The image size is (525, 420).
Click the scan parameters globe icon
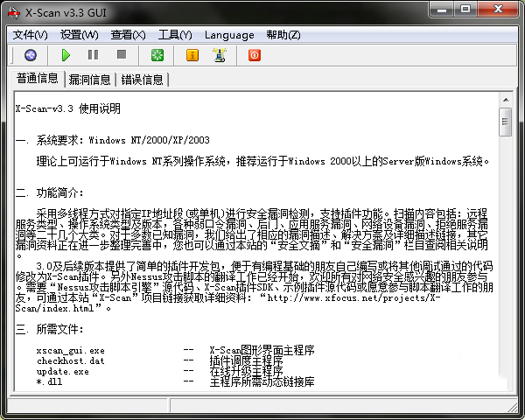(x=31, y=55)
